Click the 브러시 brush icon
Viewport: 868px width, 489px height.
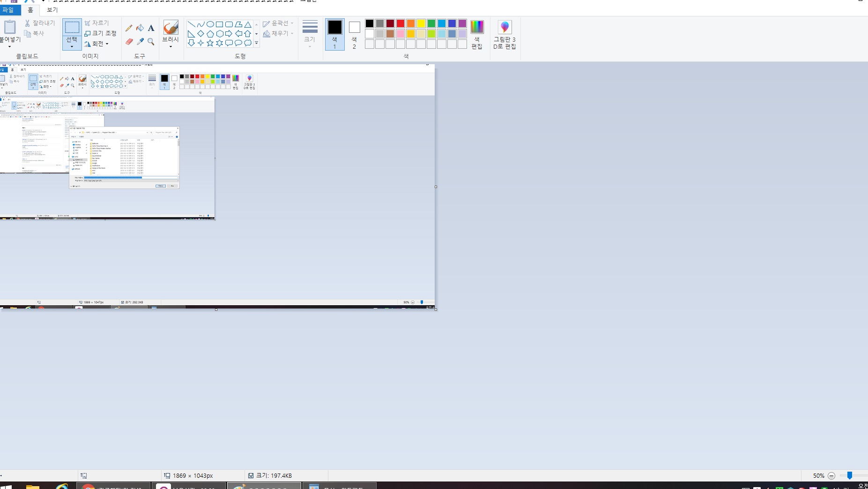(x=171, y=27)
